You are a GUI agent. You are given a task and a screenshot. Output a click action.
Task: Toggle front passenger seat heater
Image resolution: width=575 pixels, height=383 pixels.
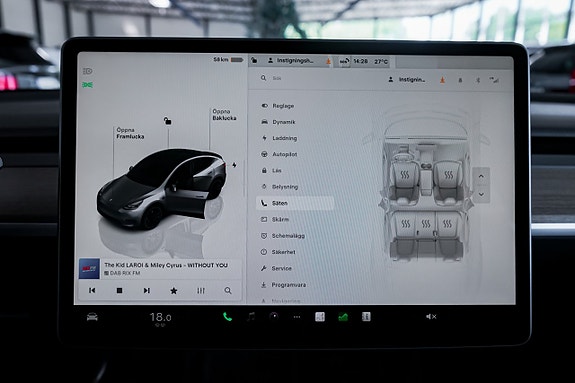448,175
